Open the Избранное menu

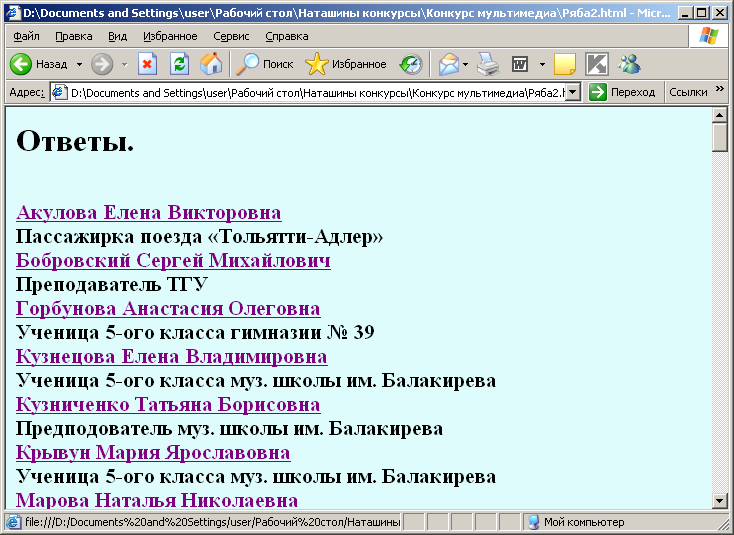point(170,36)
